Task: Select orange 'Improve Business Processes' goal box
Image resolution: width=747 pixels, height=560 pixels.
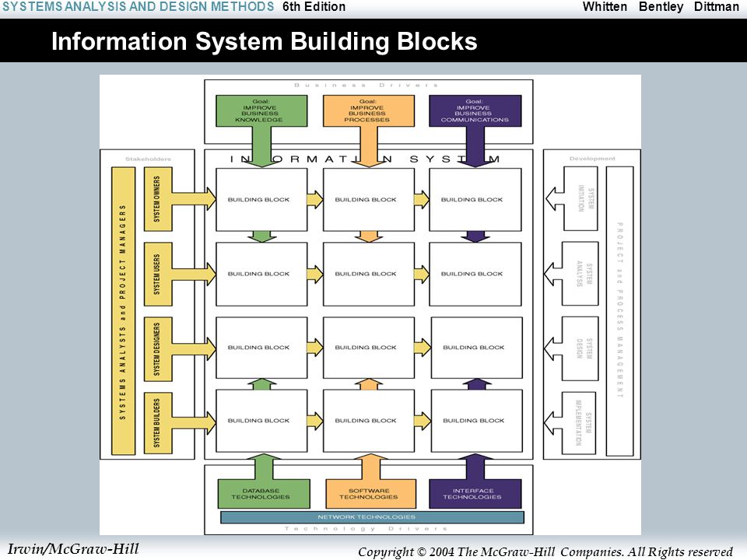Action: [x=368, y=111]
